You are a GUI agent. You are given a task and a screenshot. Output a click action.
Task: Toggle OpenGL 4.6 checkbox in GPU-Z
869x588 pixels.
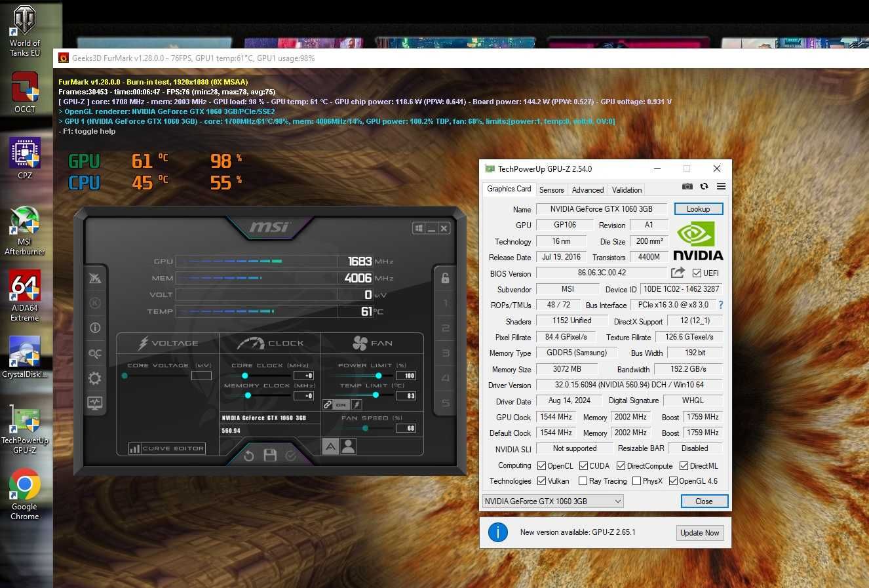click(x=673, y=481)
